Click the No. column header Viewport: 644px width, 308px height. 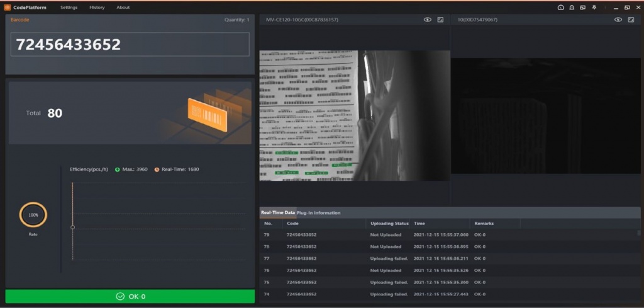[x=268, y=224]
